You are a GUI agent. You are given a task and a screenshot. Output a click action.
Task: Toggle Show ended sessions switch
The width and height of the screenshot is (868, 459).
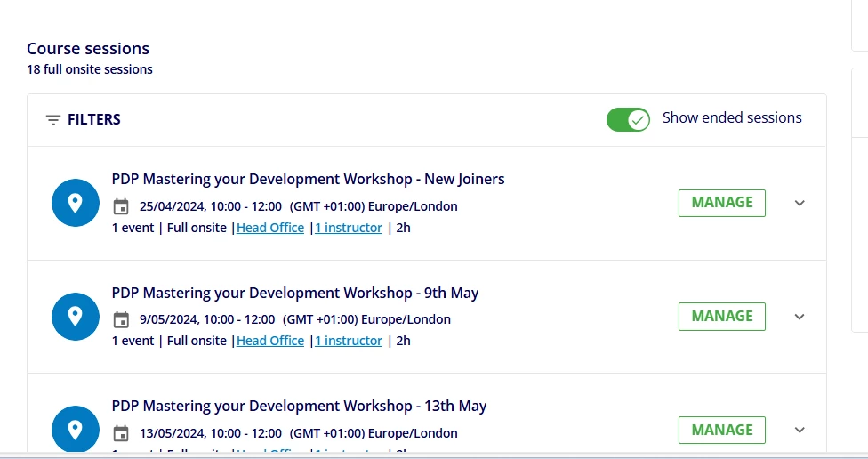pyautogui.click(x=629, y=119)
